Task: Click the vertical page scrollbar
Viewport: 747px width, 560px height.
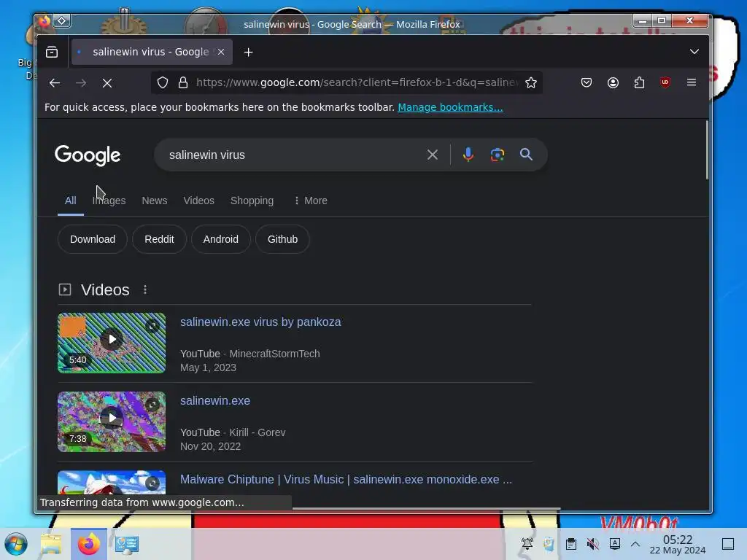Action: (706, 150)
